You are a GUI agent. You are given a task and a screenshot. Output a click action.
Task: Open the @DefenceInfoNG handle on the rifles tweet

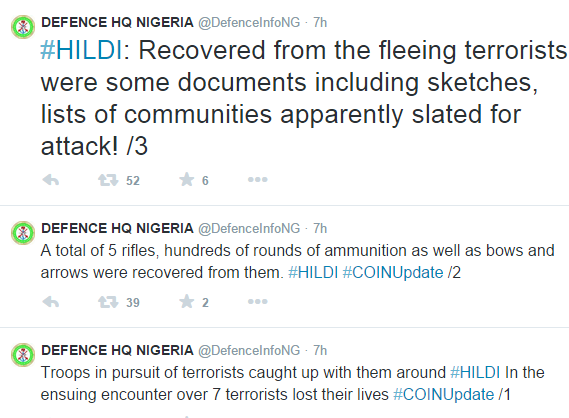[249, 229]
